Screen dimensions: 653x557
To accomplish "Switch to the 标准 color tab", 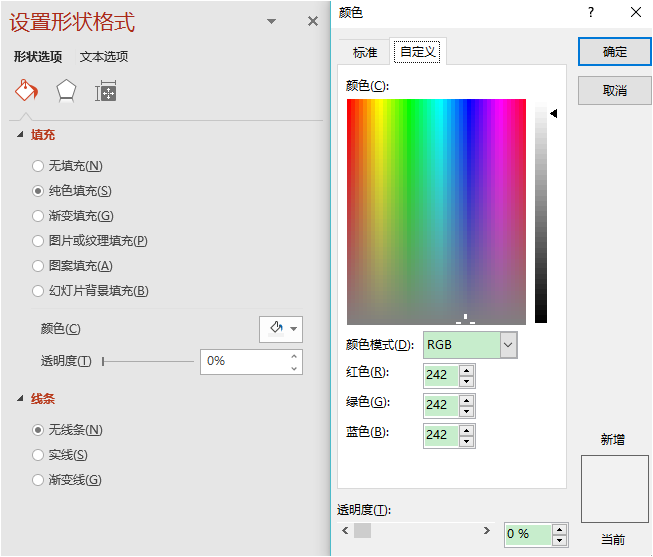I will (365, 52).
